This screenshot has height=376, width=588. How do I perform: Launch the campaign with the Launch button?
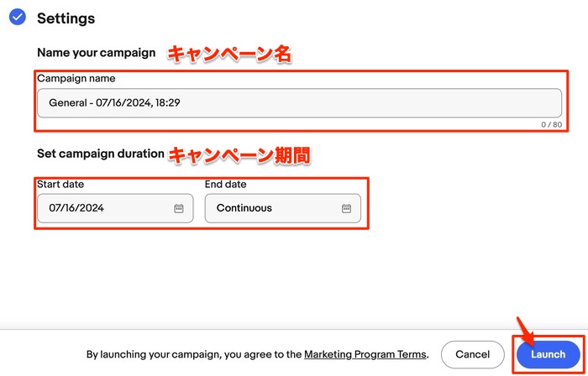[548, 355]
